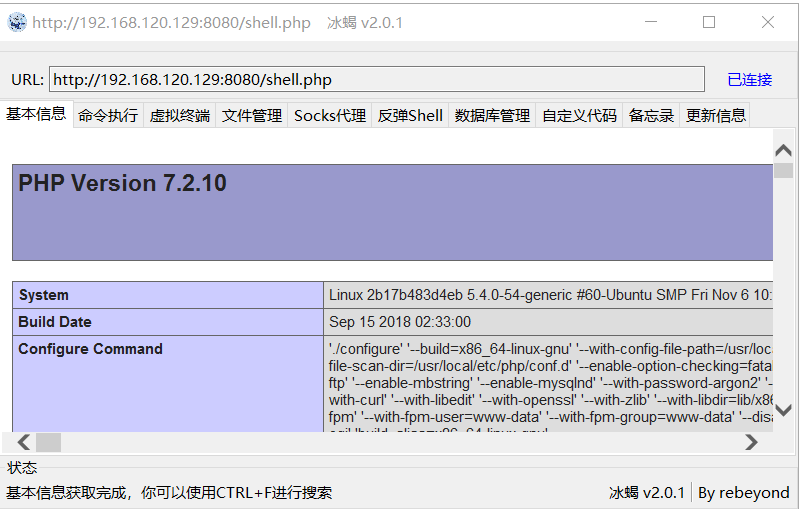Open the 反弹Shell tab
Viewport: 805px width, 509px height.
point(410,115)
